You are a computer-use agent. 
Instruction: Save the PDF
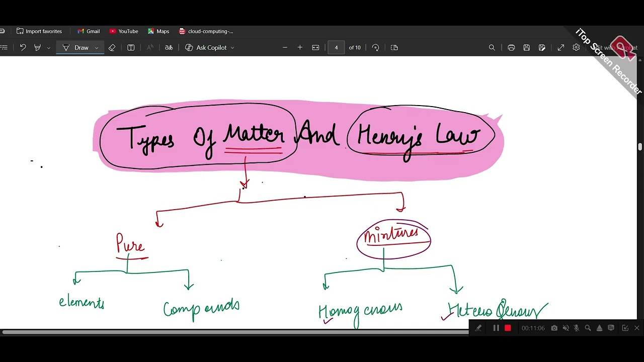click(x=526, y=47)
